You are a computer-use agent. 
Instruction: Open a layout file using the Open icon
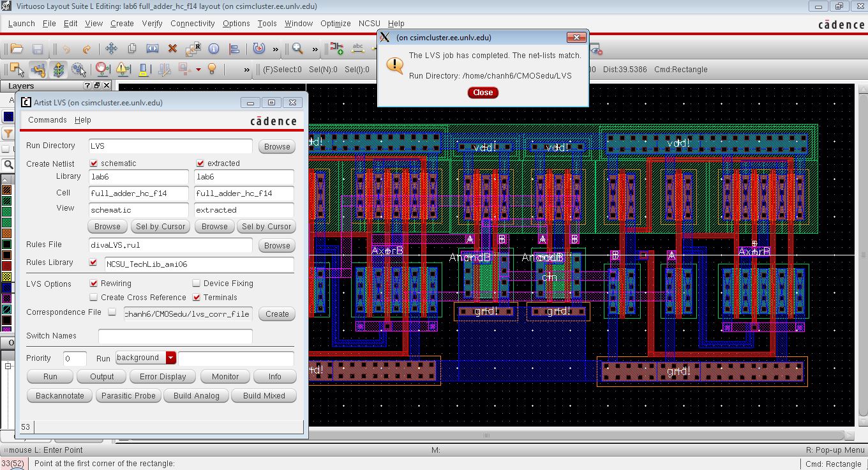coord(15,49)
